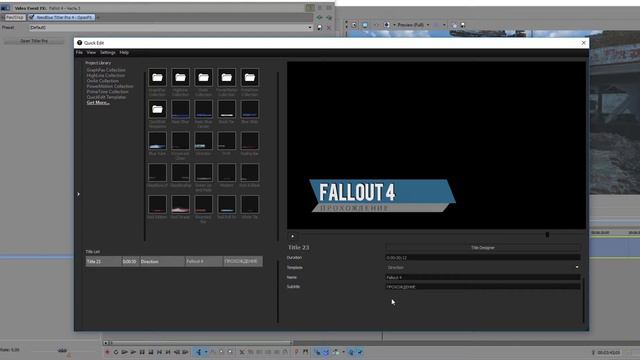Click the Open Titler Pro button
Screen dimensions: 640x360
click(x=34, y=41)
